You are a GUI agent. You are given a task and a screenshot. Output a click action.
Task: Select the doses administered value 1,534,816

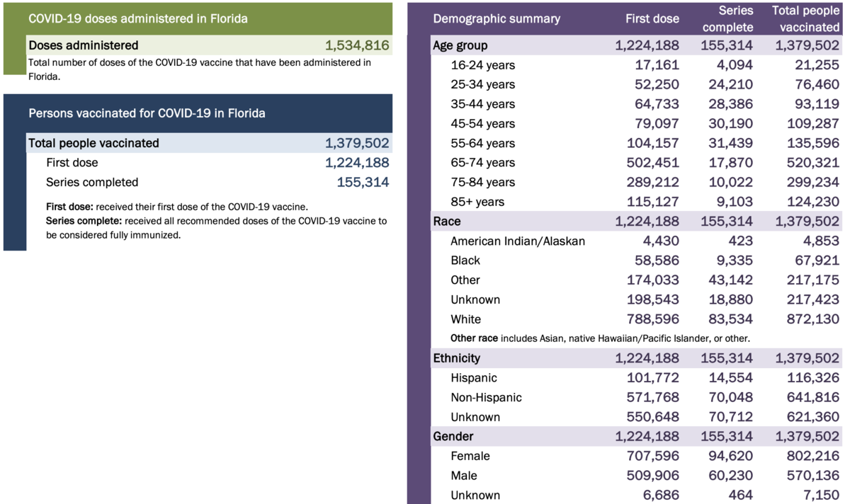(x=357, y=45)
